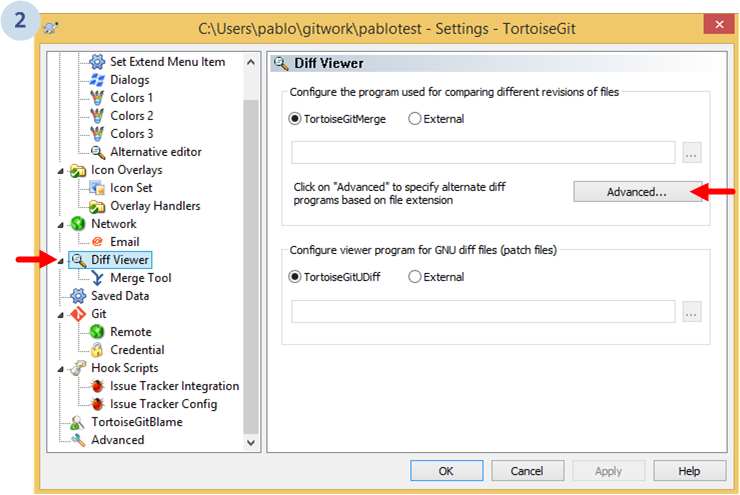The image size is (740, 495).
Task: Browse for the external patch viewer program
Action: (691, 311)
